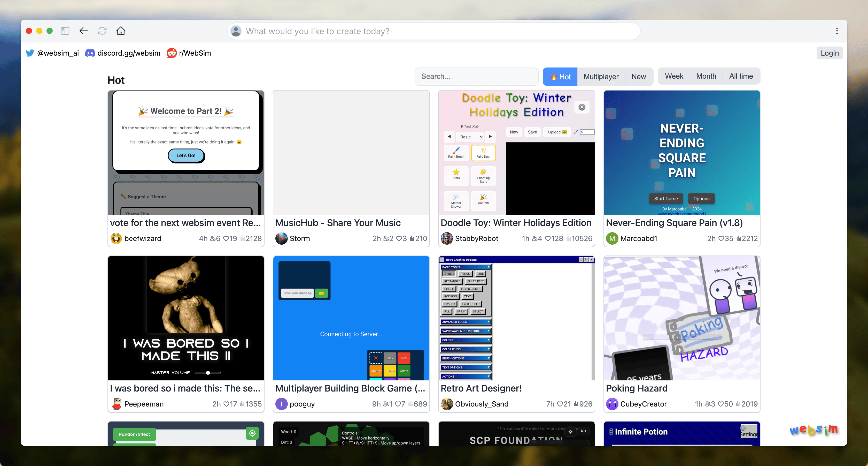Click the Random Effect button
The height and width of the screenshot is (466, 868).
click(x=134, y=434)
